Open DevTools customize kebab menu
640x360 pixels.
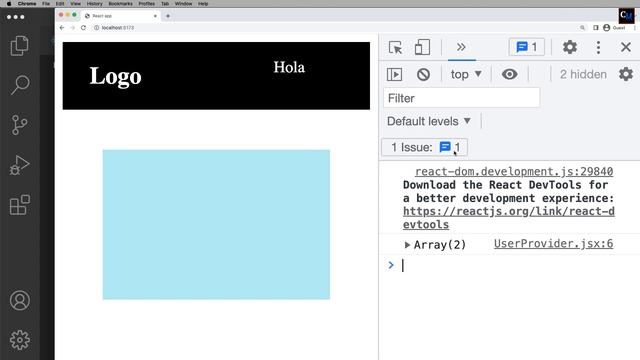coord(598,47)
